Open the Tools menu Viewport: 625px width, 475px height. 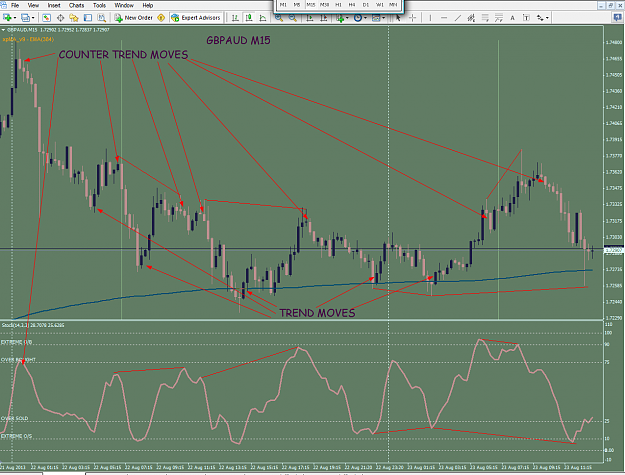pos(99,5)
